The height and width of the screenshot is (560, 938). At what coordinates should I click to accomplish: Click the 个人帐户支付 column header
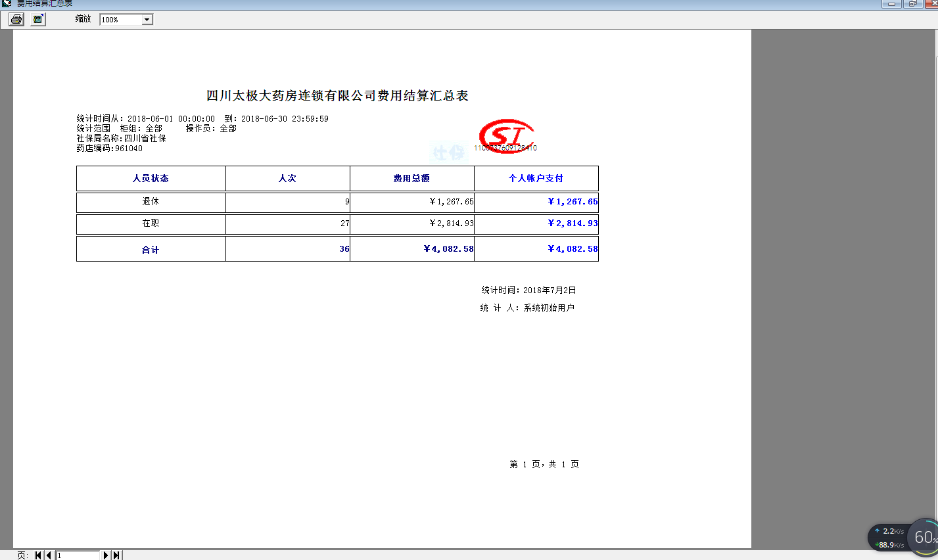tap(536, 178)
